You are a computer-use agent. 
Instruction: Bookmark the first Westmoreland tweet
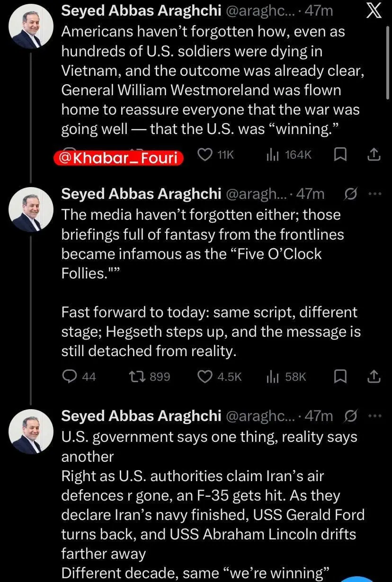[340, 154]
